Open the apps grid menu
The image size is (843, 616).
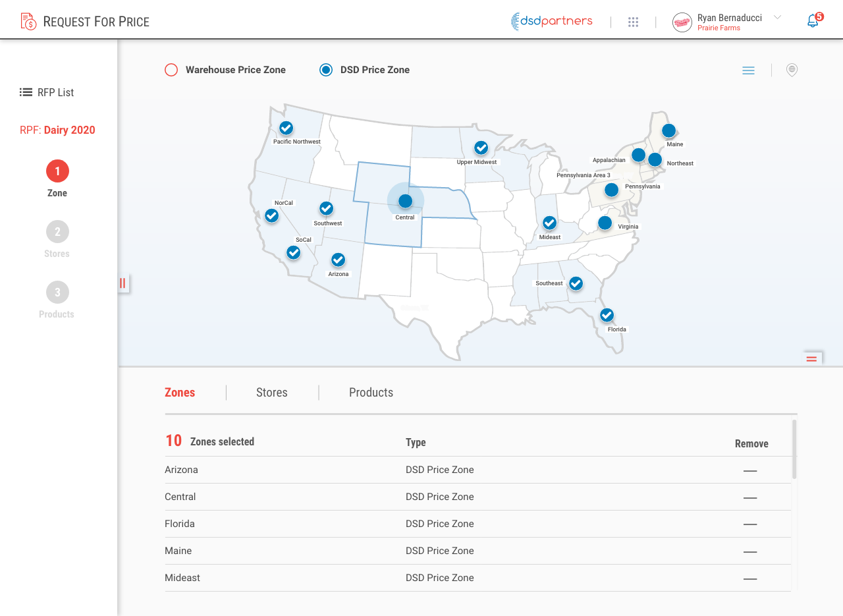click(x=633, y=22)
